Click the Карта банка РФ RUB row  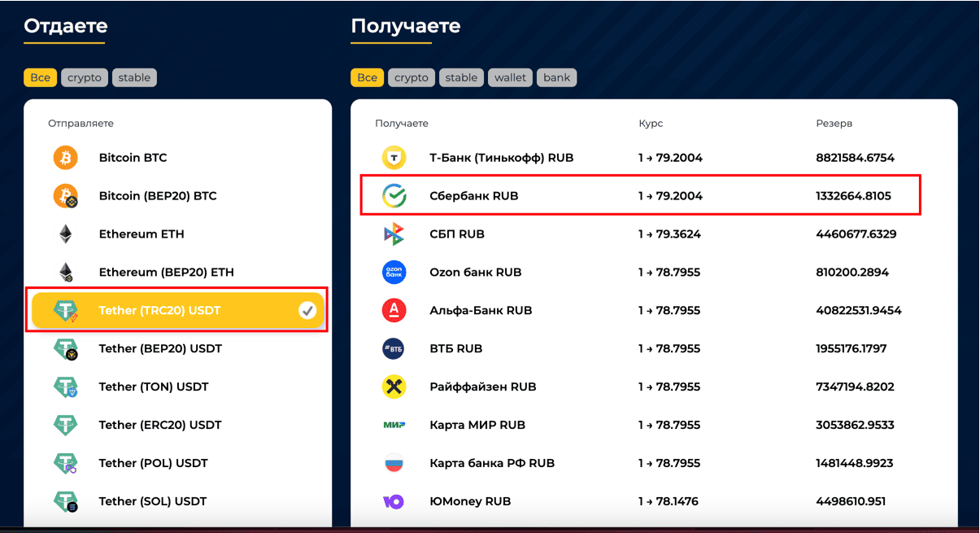click(x=492, y=463)
